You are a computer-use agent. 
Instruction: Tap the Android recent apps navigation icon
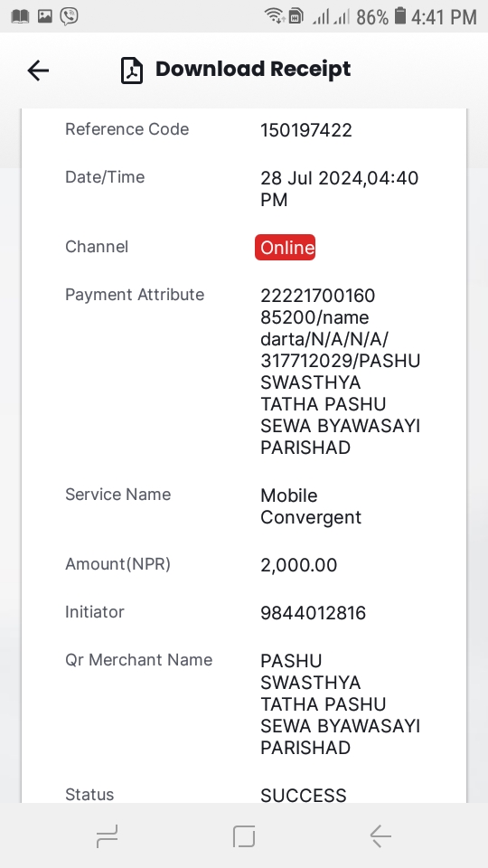tap(108, 835)
